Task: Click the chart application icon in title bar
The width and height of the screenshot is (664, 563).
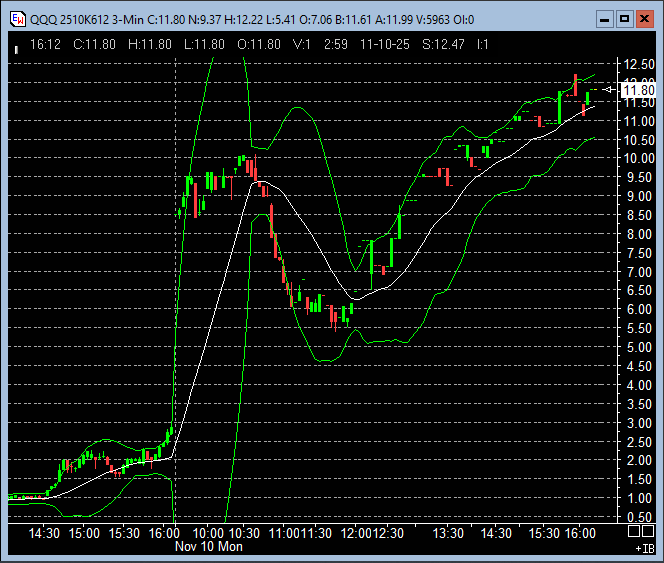Action: click(x=17, y=17)
